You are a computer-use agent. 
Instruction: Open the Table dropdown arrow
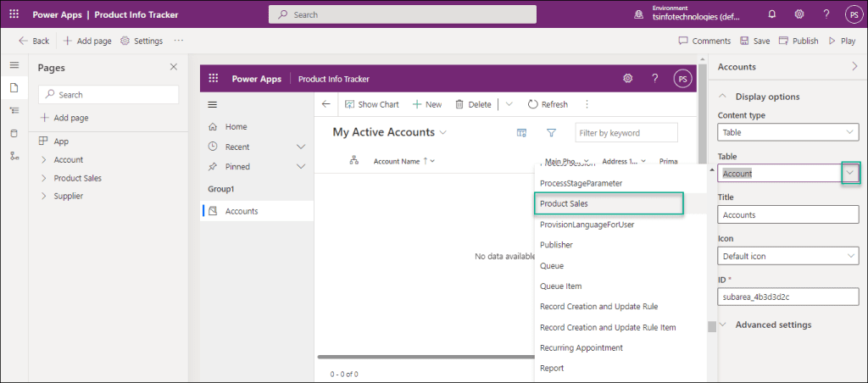coord(851,173)
